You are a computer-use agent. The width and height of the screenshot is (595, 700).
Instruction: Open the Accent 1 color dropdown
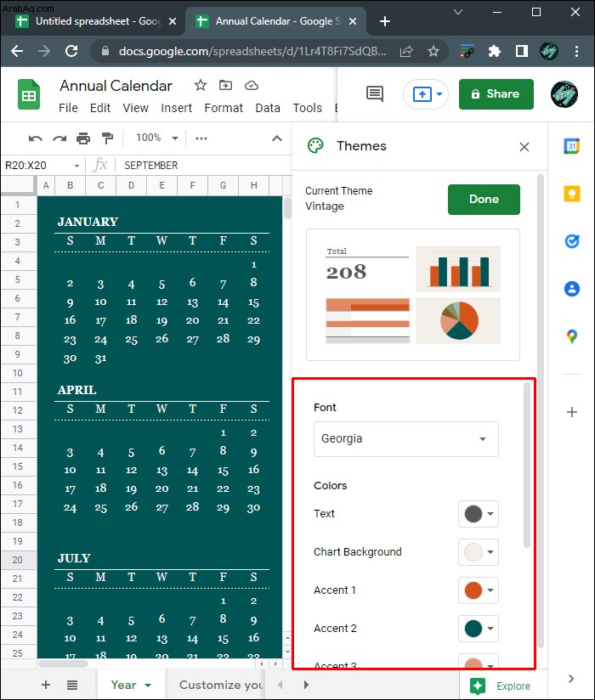pos(479,590)
